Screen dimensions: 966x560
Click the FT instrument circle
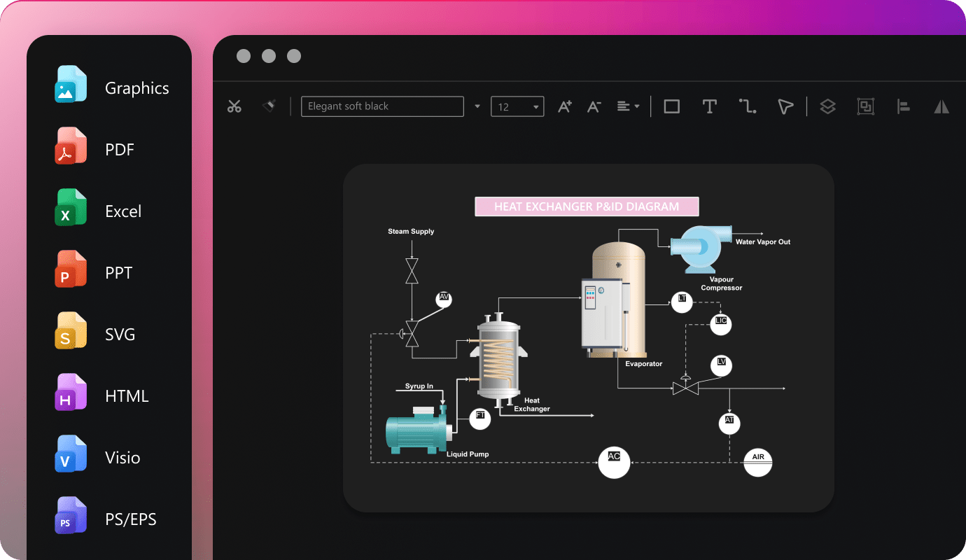(x=480, y=419)
